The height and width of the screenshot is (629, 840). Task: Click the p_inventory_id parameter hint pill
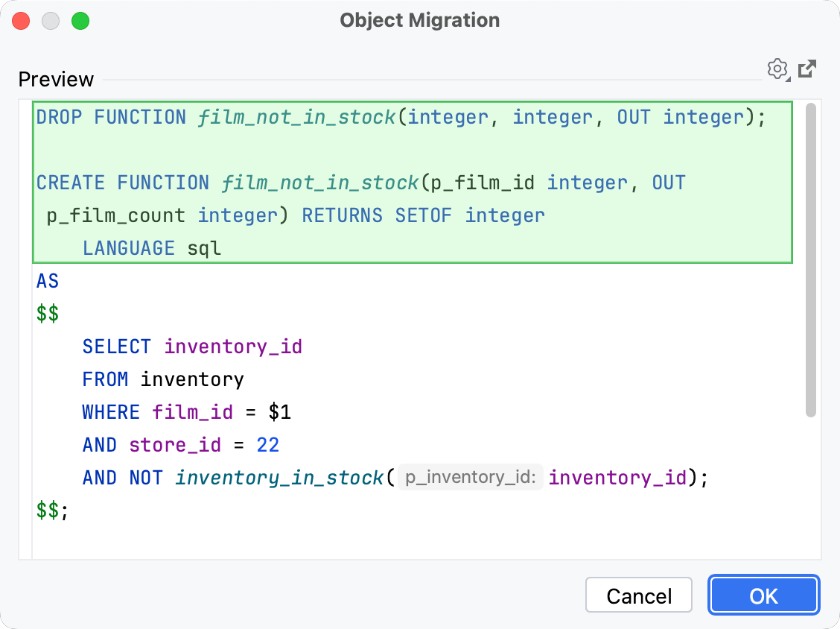[x=470, y=477]
